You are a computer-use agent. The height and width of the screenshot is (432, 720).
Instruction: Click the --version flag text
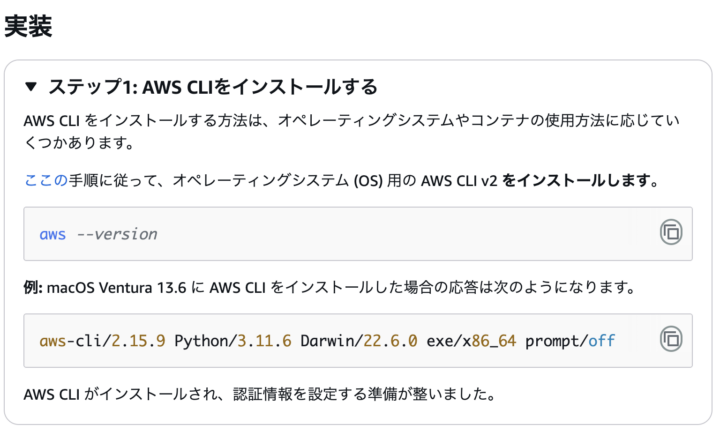(117, 234)
